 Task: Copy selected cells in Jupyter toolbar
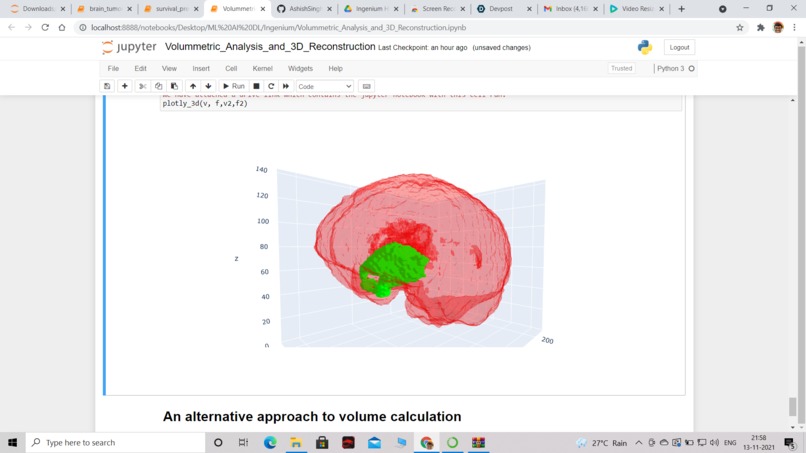click(x=158, y=86)
